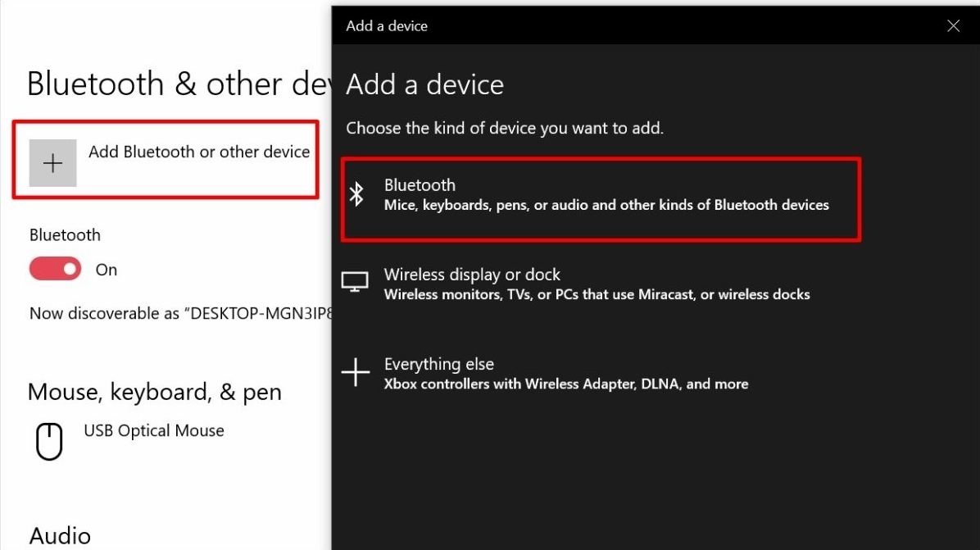Click the "Now discoverable as" status text

point(180,313)
